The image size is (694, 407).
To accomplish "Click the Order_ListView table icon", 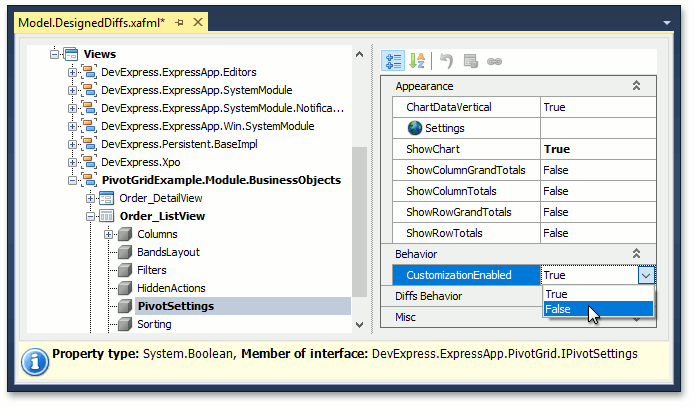I will tap(106, 216).
